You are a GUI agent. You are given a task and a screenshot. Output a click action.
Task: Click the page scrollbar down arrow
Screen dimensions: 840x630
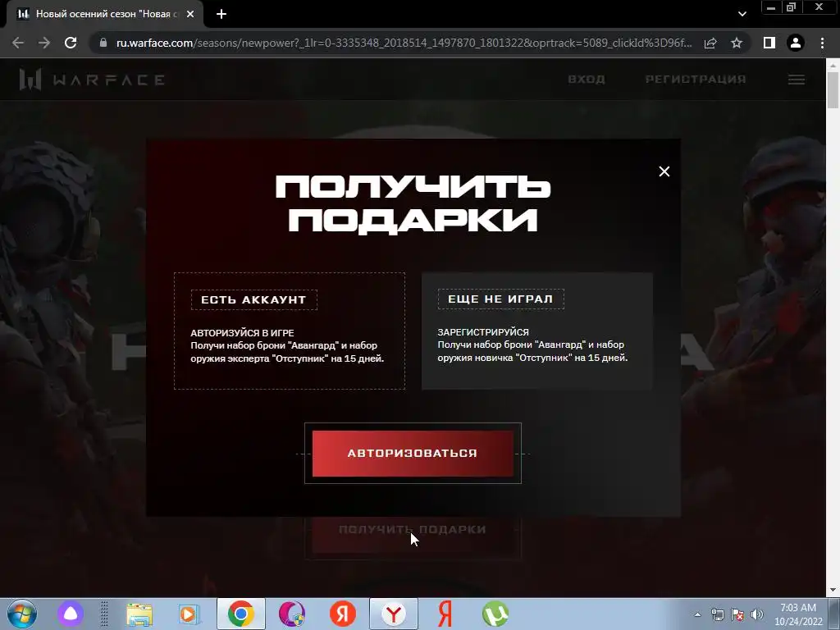pyautogui.click(x=833, y=591)
